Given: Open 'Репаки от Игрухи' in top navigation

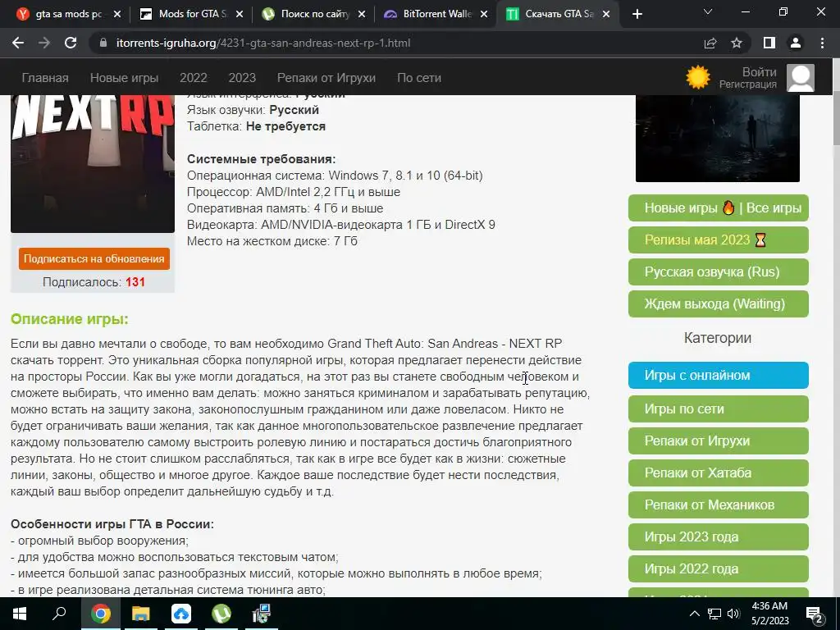Looking at the screenshot, I should [326, 78].
